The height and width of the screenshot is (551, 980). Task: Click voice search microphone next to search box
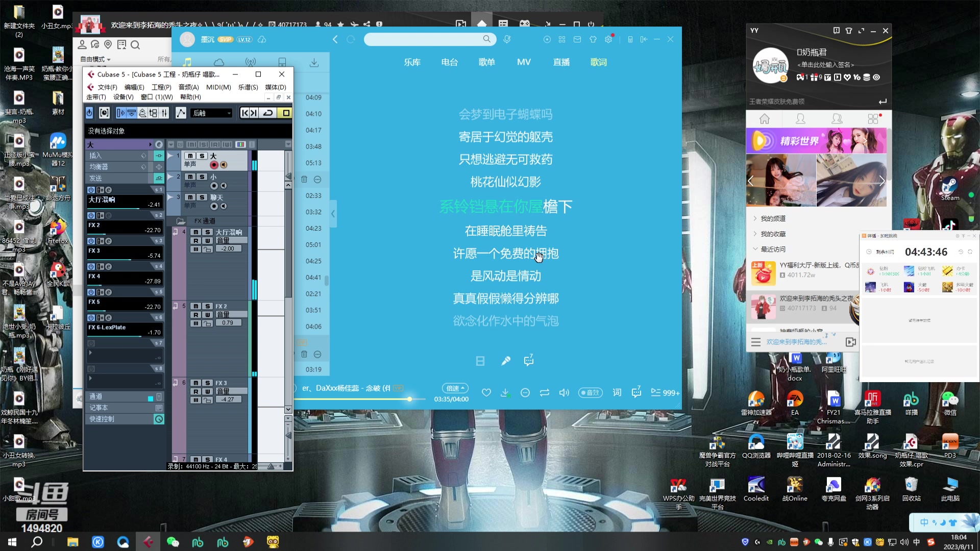507,39
